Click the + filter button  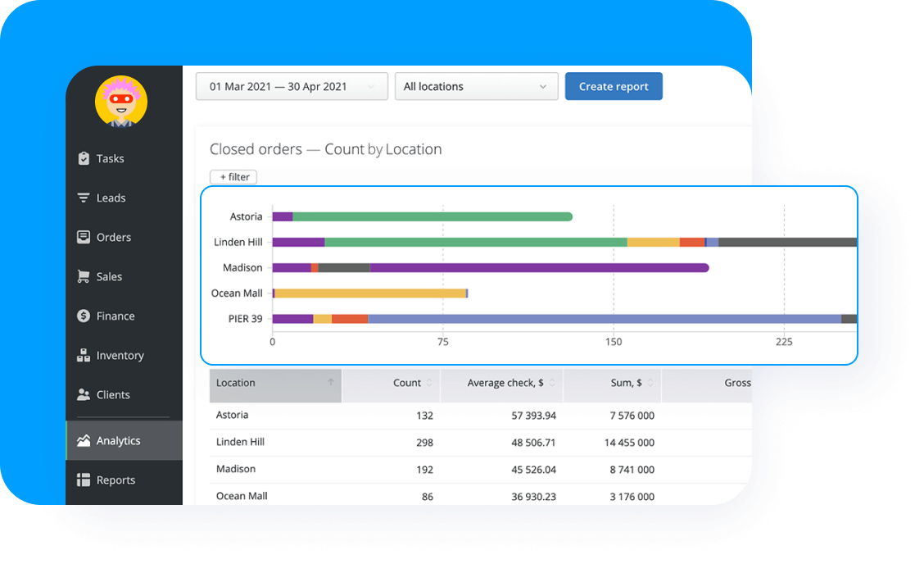[233, 176]
